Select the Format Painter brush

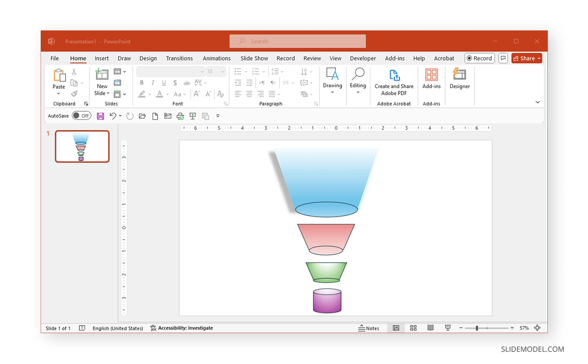[74, 94]
